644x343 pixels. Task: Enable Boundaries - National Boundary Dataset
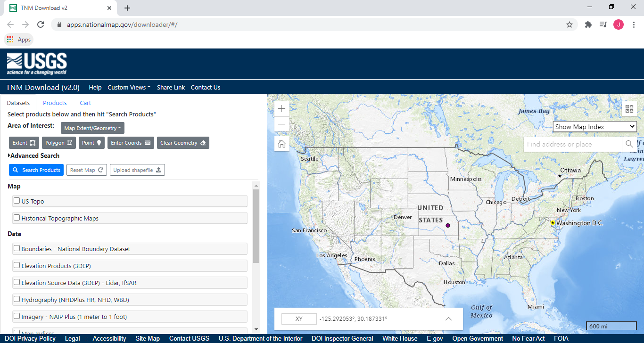[x=17, y=248]
